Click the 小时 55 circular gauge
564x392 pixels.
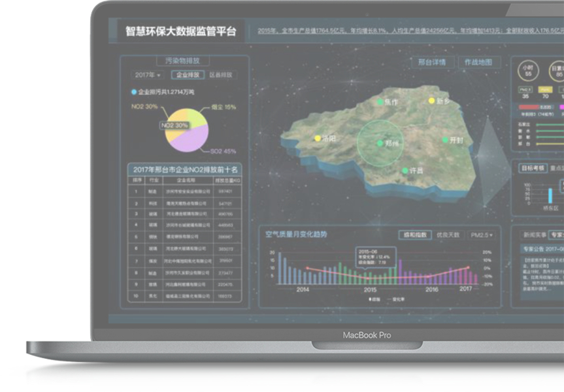pyautogui.click(x=528, y=71)
